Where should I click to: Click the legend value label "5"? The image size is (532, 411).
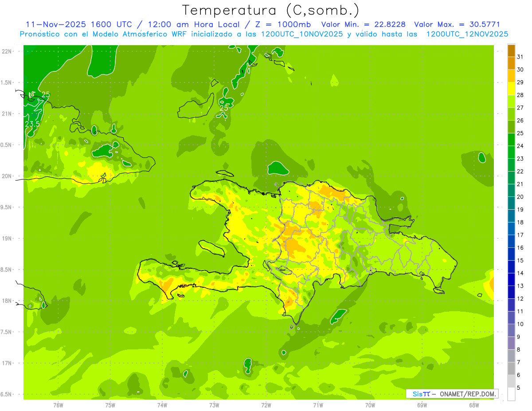click(x=519, y=388)
